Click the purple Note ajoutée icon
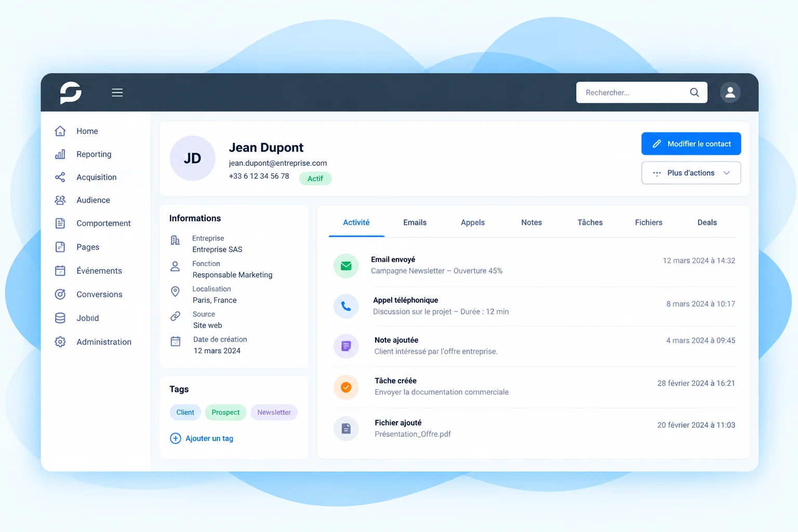The image size is (798, 532). 346,346
